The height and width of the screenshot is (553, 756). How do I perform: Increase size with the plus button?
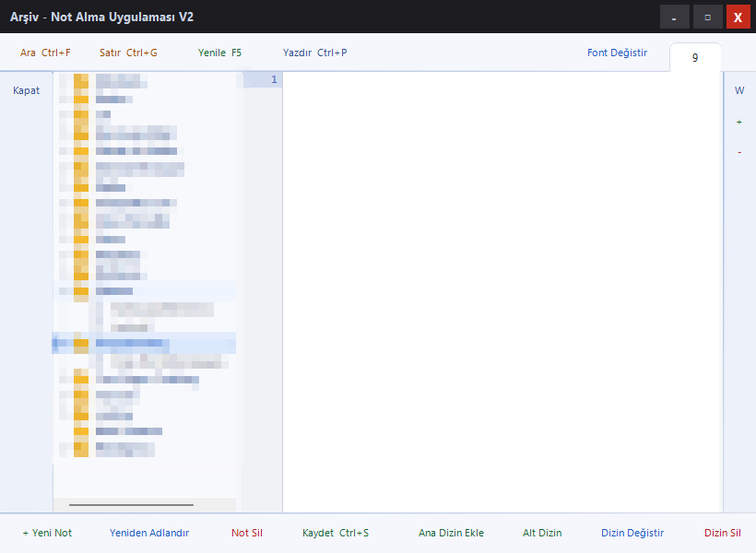(x=739, y=122)
